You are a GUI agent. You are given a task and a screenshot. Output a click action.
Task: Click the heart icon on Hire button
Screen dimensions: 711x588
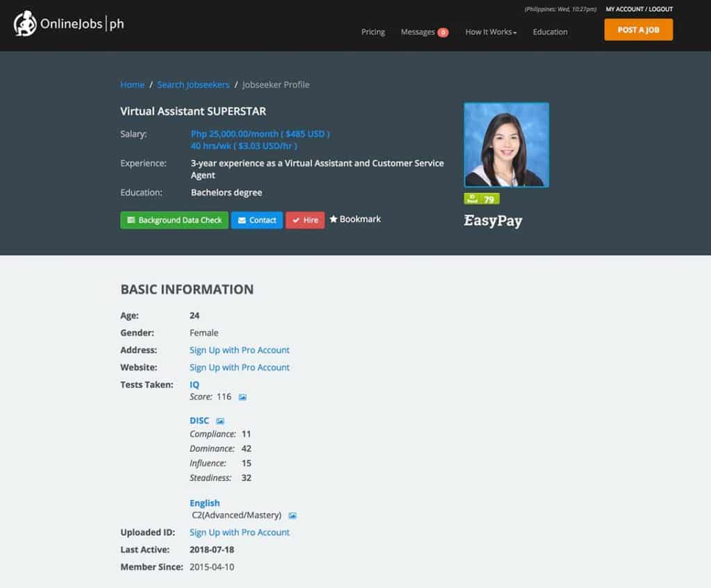click(x=296, y=220)
